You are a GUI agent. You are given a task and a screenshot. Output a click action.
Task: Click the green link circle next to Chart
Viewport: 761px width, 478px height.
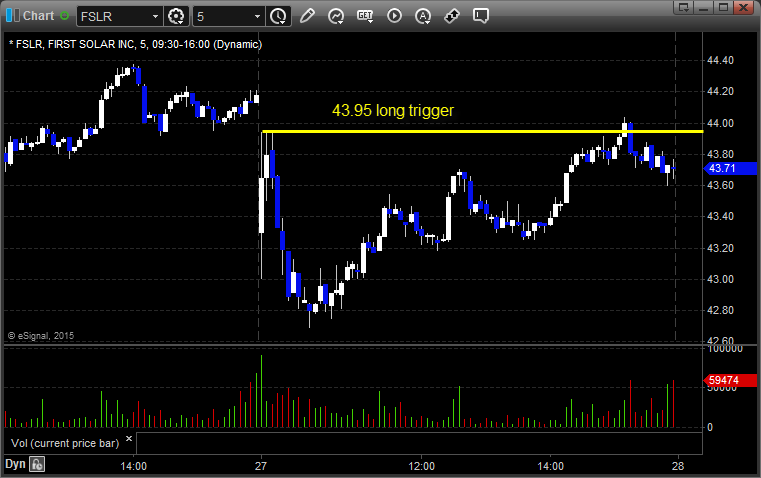point(64,16)
